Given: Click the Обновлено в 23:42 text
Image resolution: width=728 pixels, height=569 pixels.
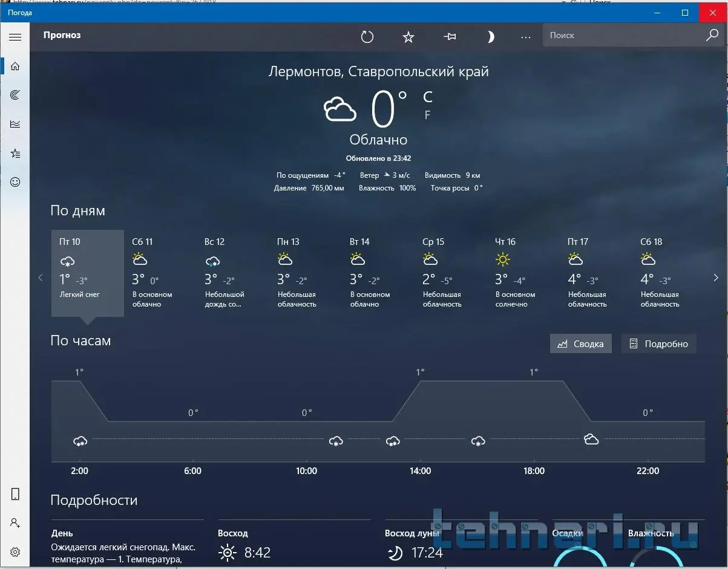Looking at the screenshot, I should click(378, 158).
